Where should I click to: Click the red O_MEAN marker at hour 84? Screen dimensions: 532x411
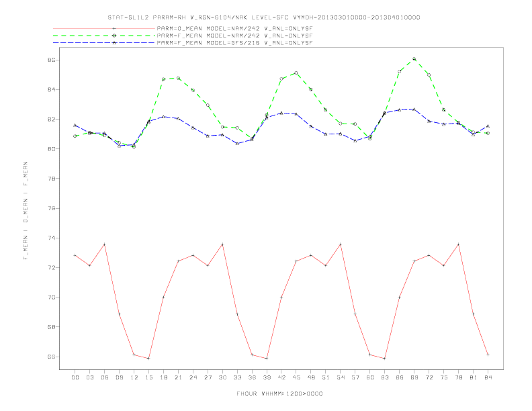(488, 355)
